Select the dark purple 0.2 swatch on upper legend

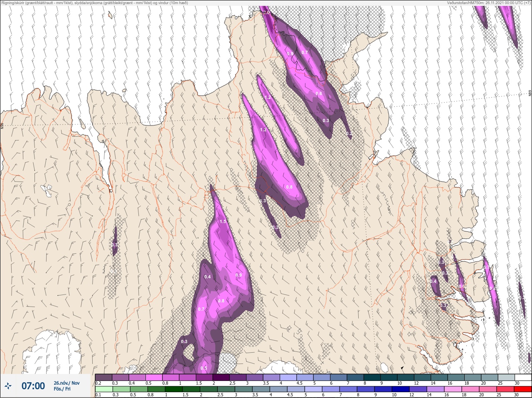(103, 377)
